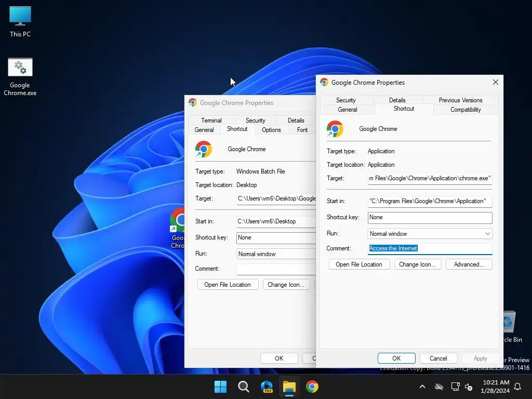The image size is (532, 399).
Task: Click the Start in field in the front dialog
Action: pos(430,201)
